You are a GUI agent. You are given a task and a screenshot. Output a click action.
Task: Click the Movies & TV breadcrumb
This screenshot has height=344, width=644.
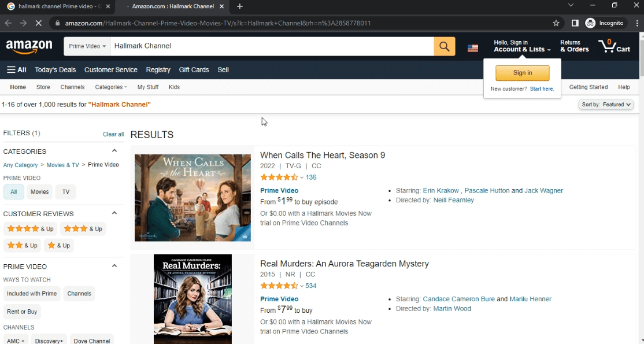tap(63, 165)
